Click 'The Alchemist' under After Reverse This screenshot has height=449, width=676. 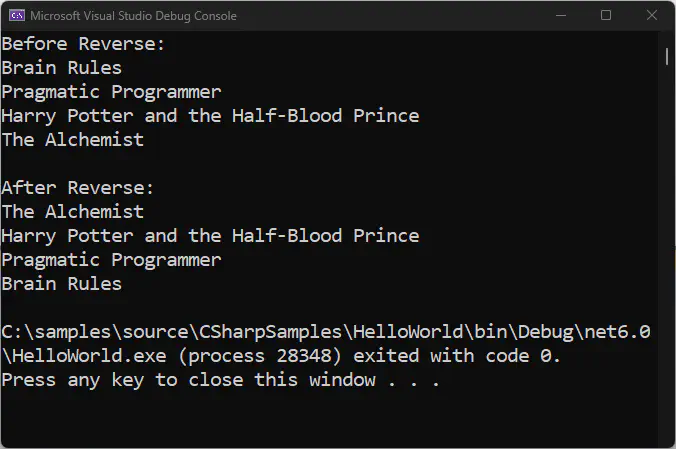coord(72,212)
